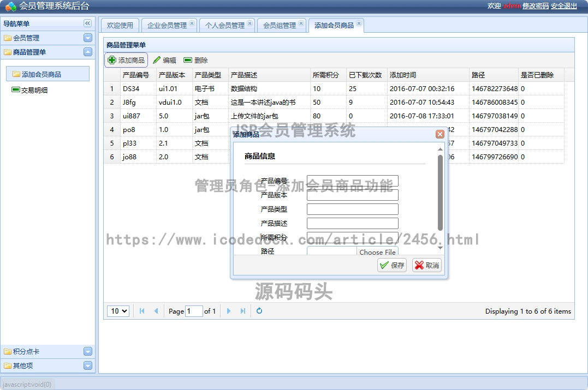Select the row with product J8fg
The image size is (588, 390).
tap(334, 103)
